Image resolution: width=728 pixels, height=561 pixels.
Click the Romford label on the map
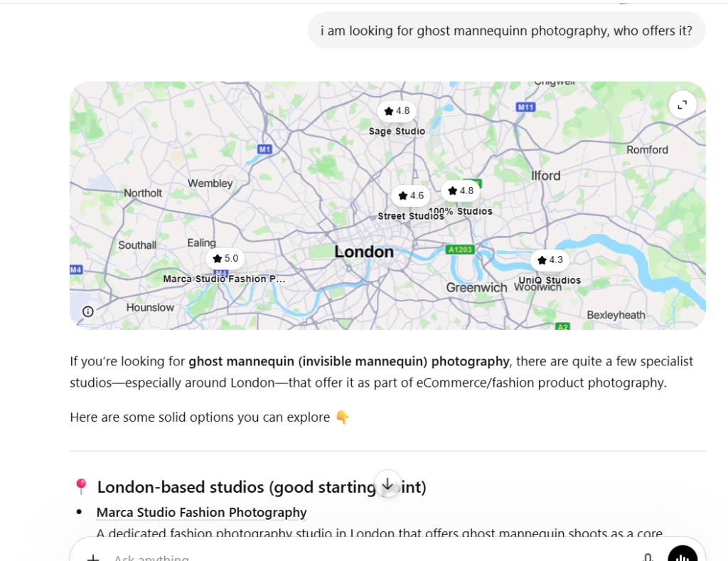(x=647, y=150)
